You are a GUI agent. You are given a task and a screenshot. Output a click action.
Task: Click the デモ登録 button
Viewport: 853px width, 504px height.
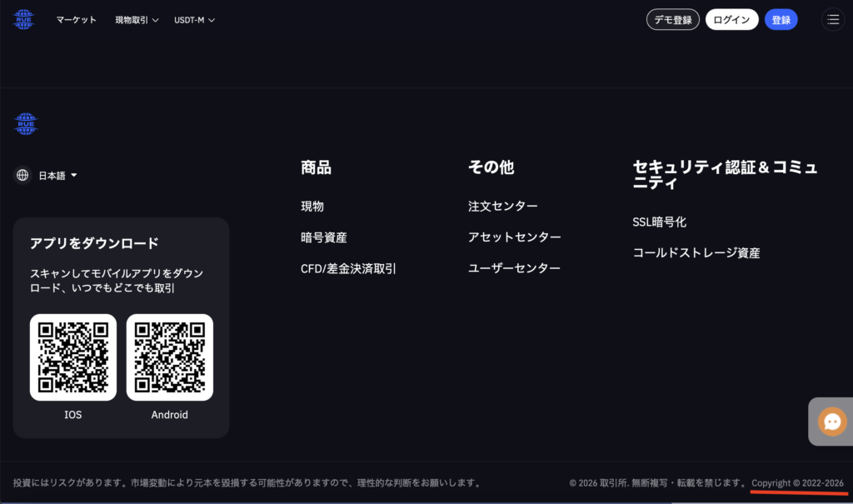coord(672,20)
